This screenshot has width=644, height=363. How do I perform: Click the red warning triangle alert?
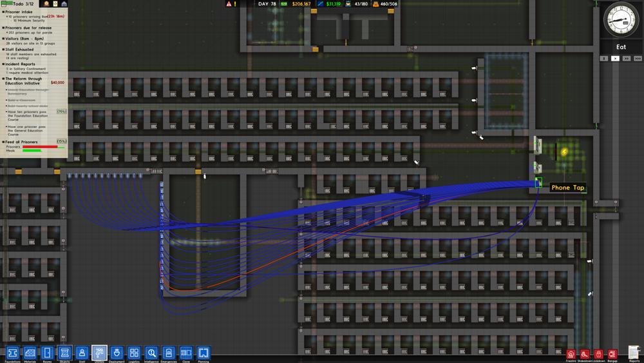click(229, 4)
